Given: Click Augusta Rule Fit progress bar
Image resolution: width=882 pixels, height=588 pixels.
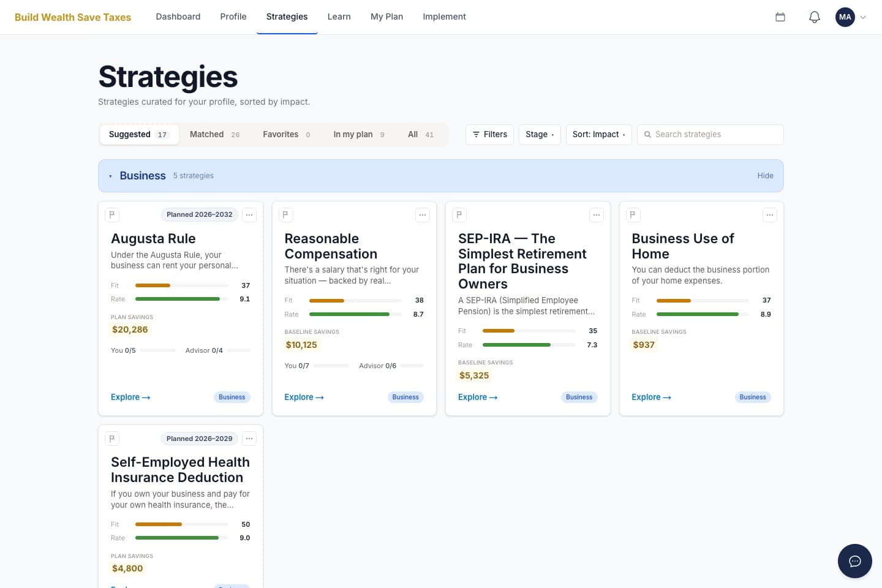Looking at the screenshot, I should pos(181,285).
